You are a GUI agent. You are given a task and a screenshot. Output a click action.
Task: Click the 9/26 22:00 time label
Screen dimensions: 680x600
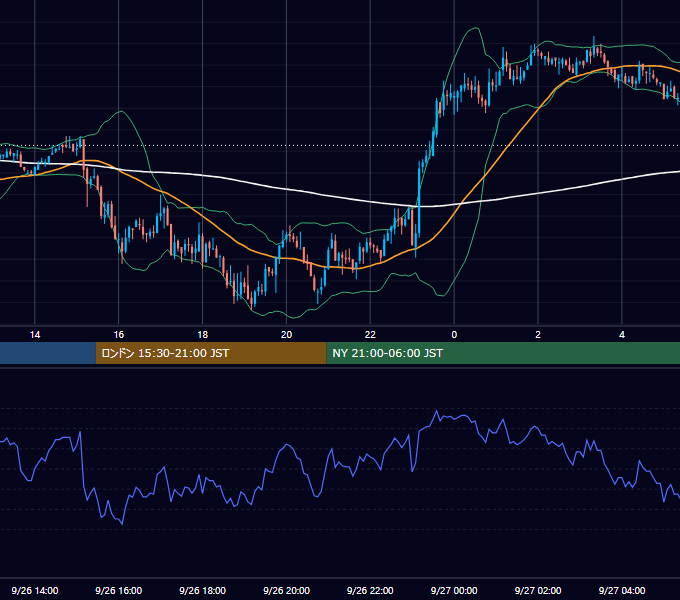tap(370, 590)
